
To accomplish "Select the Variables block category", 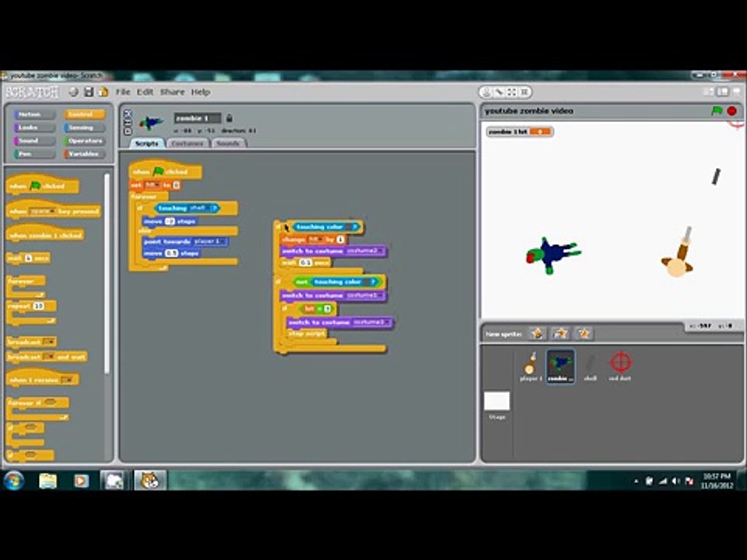I will (84, 154).
